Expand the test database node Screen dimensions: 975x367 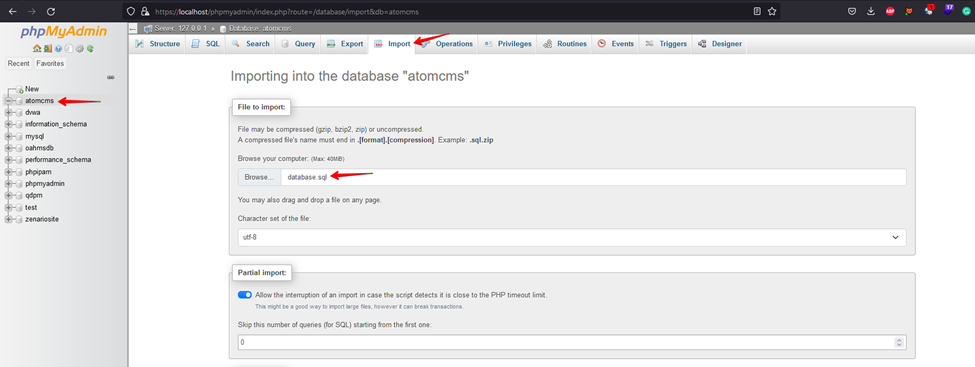pos(8,208)
